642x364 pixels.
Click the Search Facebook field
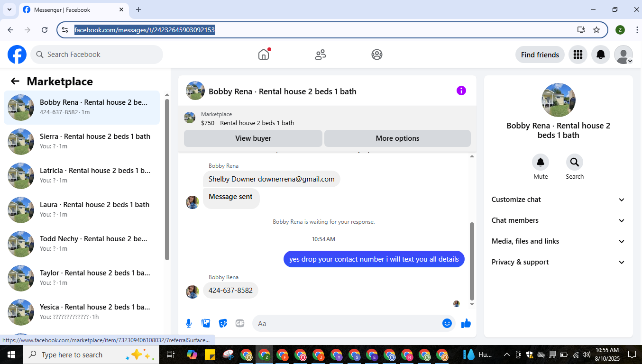(x=97, y=55)
